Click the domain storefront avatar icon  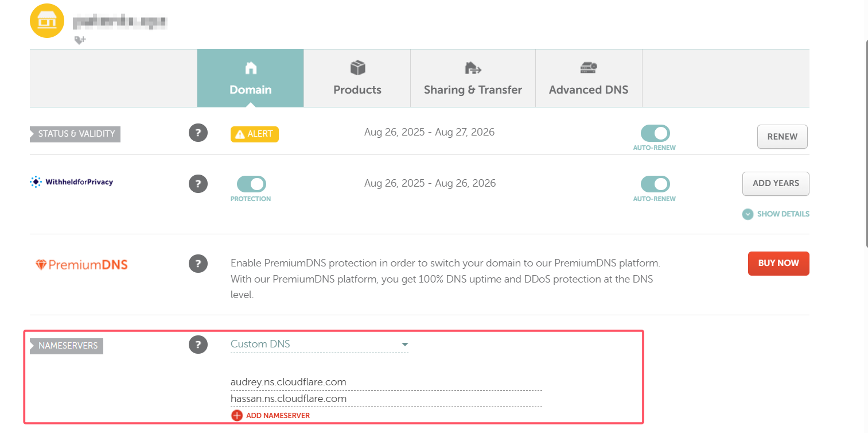click(x=46, y=21)
